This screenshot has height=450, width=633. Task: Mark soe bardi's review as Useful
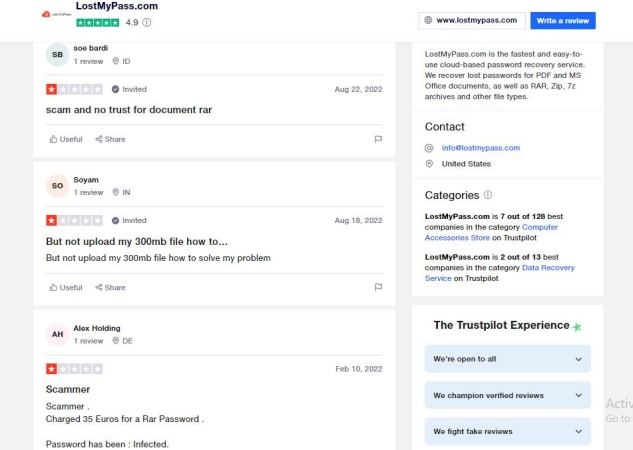66,139
